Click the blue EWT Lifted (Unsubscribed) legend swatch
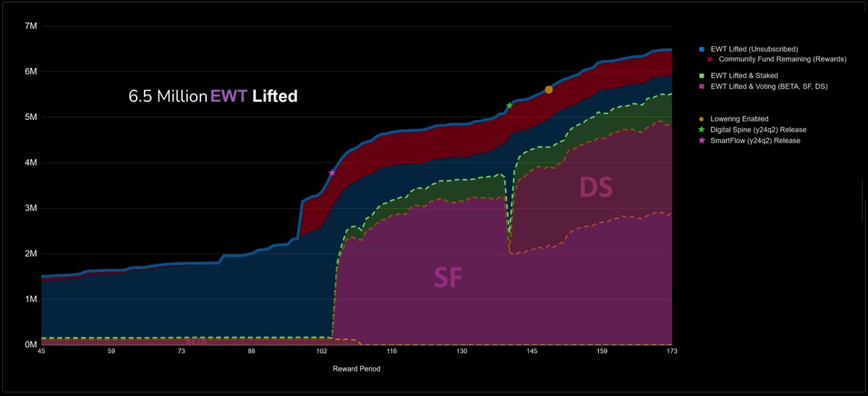 [x=702, y=49]
